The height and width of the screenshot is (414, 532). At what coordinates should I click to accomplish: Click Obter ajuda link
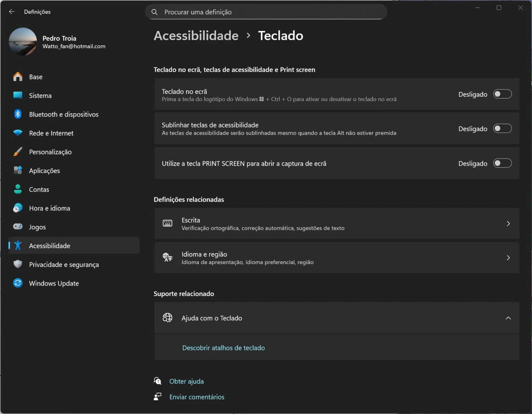(186, 381)
